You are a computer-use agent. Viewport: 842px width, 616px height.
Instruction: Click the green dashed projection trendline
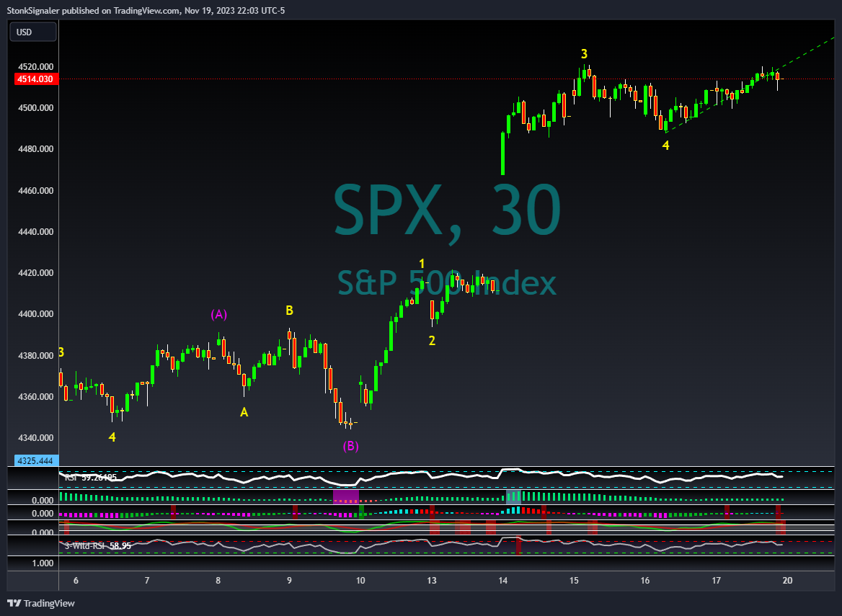point(752,84)
